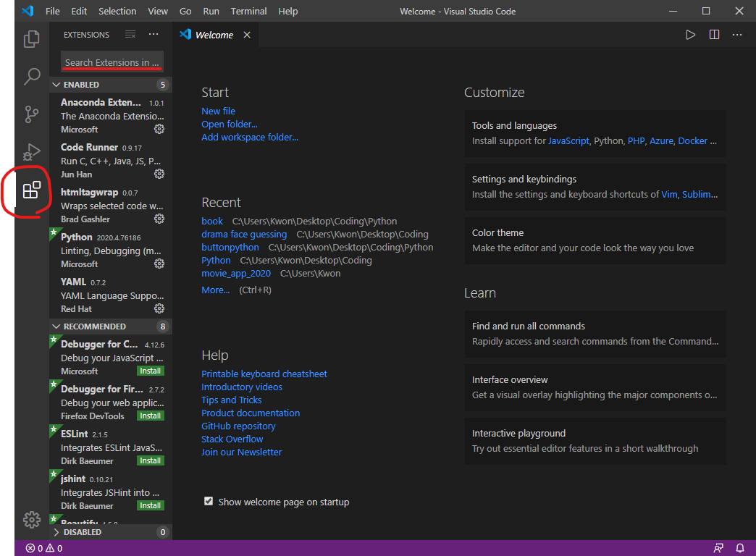Viewport: 756px width, 556px height.
Task: Open manage gear for Anaconda Extension Pack
Action: tap(159, 129)
